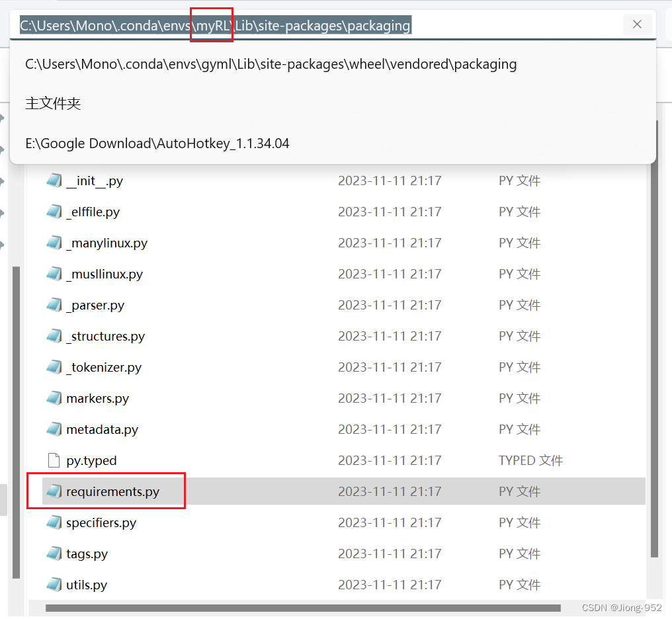The height and width of the screenshot is (619, 672).
Task: Click the utils.py file icon
Action: [54, 585]
